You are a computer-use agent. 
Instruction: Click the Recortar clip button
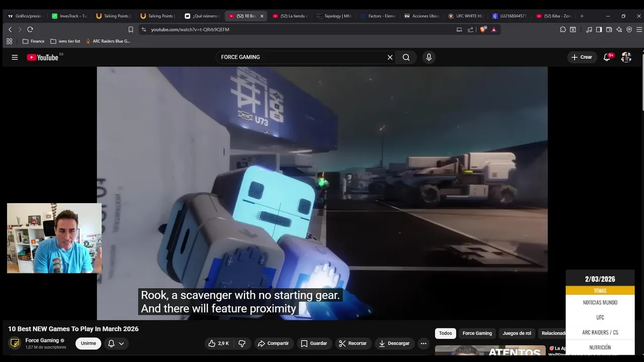click(x=353, y=343)
